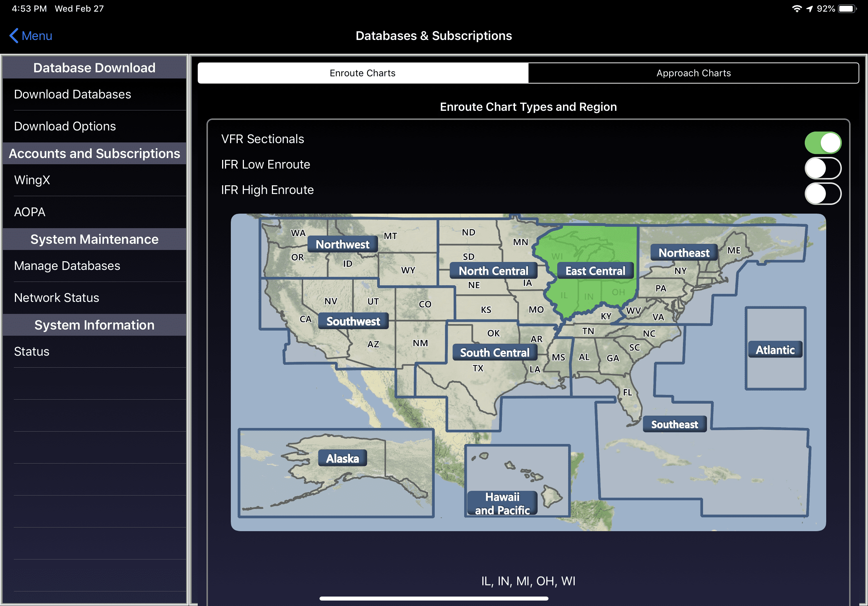
Task: Turn on the IFR High Enroute switch
Action: click(x=822, y=193)
